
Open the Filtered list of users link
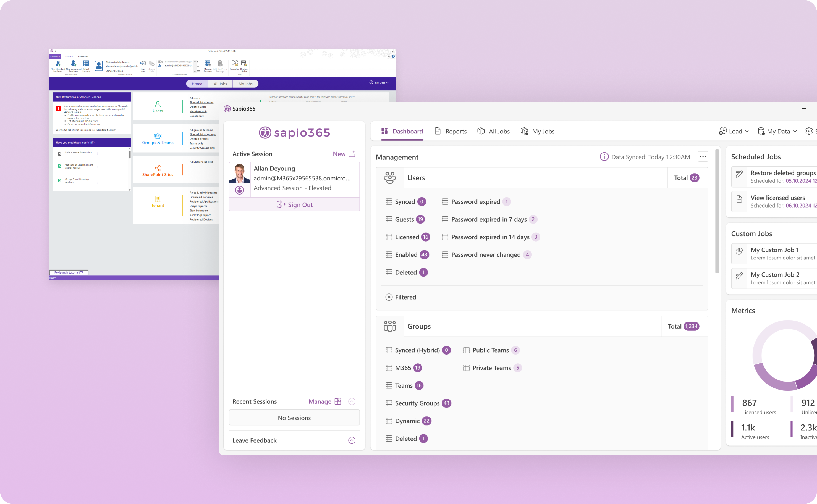pos(201,102)
